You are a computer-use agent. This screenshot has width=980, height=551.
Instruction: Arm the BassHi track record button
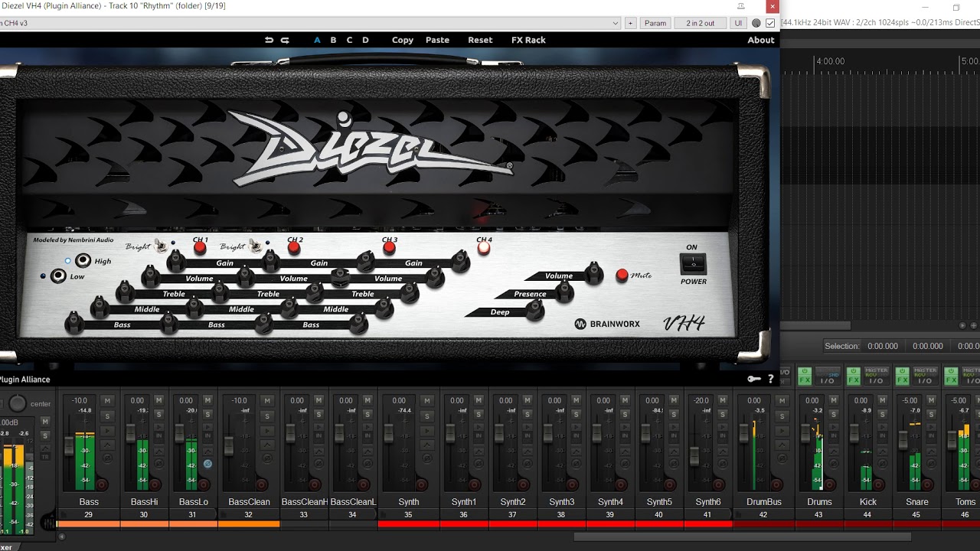(155, 484)
